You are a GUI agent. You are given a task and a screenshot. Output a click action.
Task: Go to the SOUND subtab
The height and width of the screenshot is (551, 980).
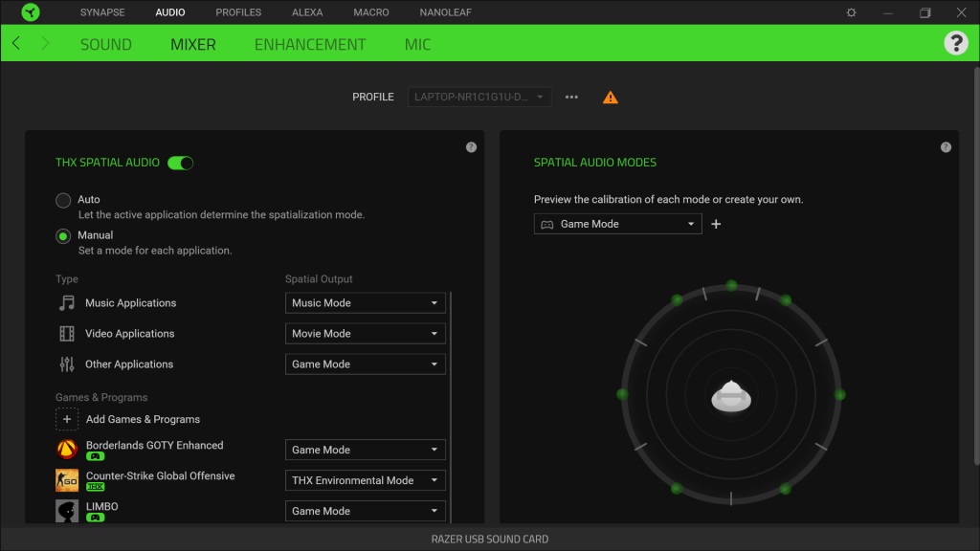pyautogui.click(x=105, y=44)
